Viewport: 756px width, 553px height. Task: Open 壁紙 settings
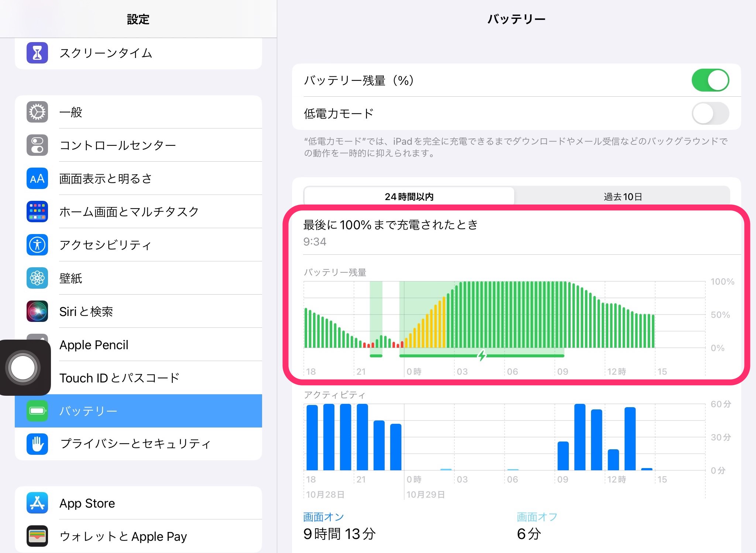pos(138,278)
